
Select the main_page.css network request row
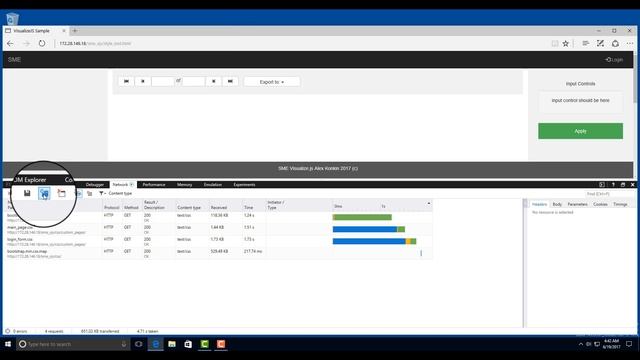pos(219,229)
